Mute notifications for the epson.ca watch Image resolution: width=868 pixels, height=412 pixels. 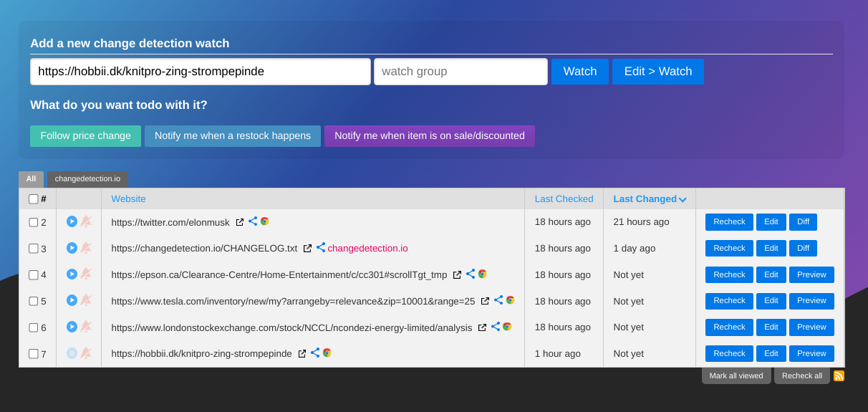click(86, 274)
